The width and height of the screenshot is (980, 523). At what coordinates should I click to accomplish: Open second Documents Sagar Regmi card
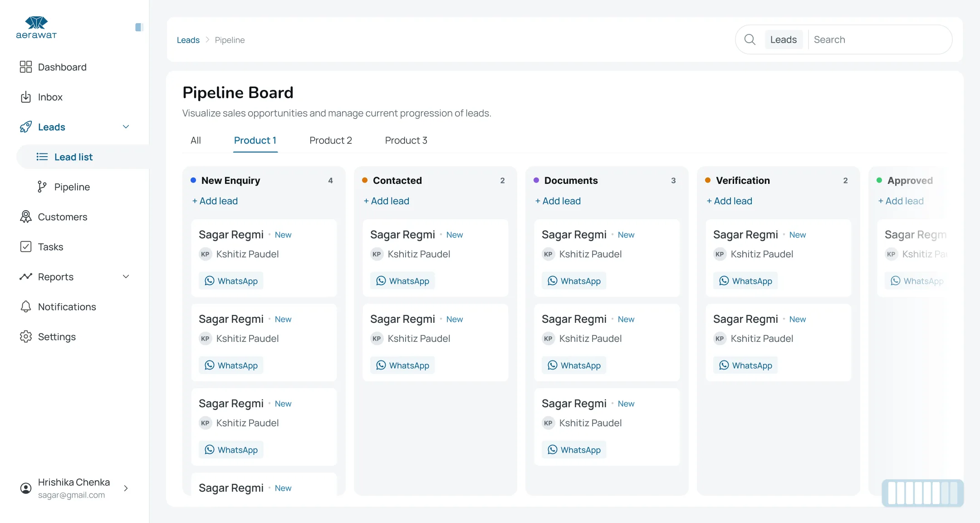pos(607,342)
